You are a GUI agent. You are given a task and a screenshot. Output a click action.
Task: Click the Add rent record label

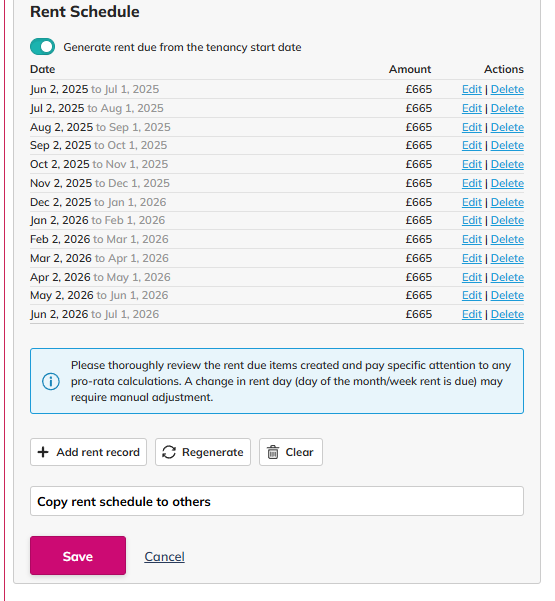coord(98,452)
